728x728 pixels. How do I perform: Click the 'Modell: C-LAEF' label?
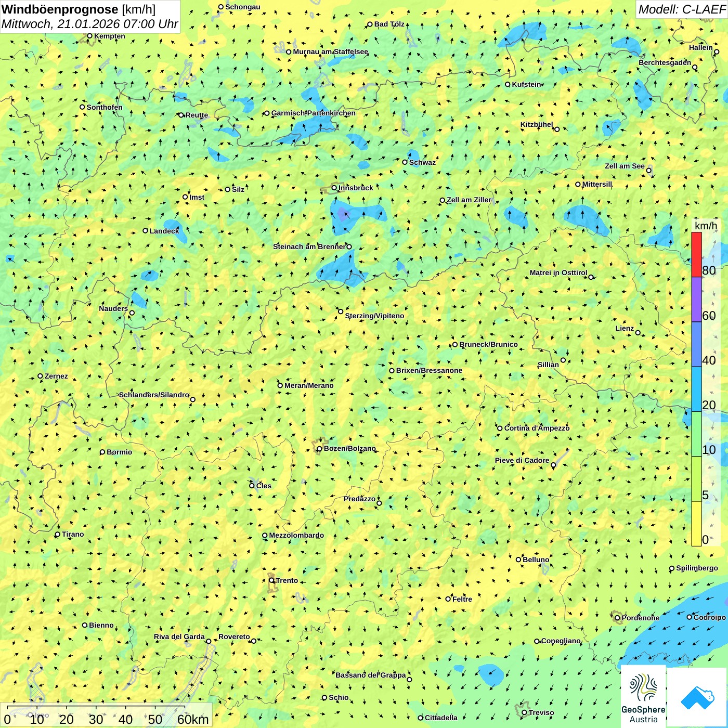[682, 9]
